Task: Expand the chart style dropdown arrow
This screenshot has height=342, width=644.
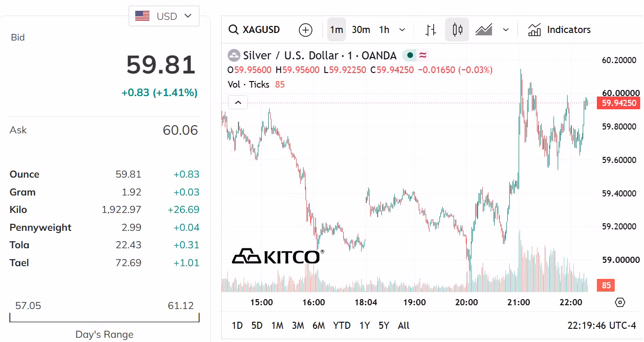Action: coord(506,30)
